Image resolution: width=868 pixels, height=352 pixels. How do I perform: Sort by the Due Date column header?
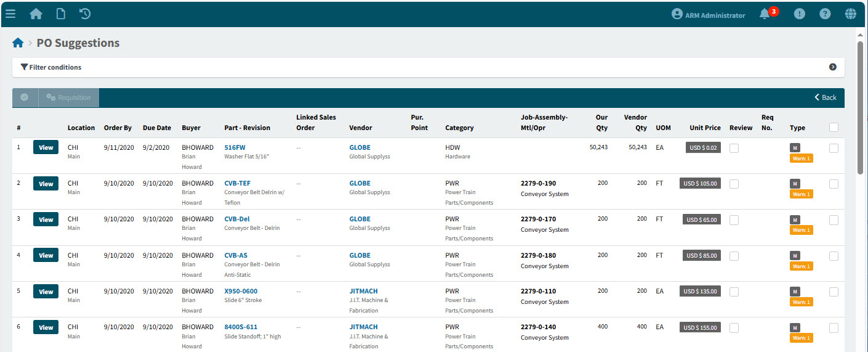(x=156, y=128)
